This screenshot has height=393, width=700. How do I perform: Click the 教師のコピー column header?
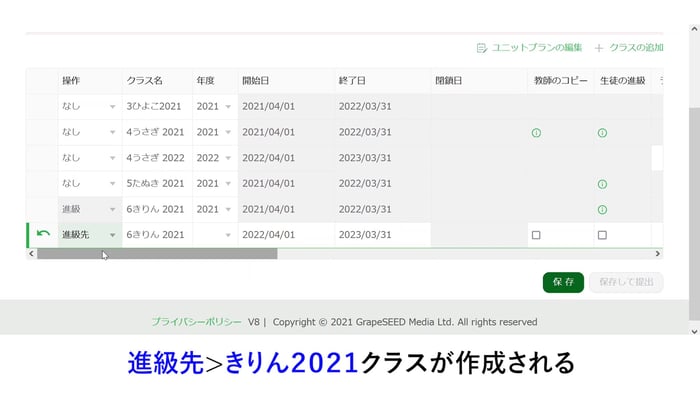tap(561, 81)
